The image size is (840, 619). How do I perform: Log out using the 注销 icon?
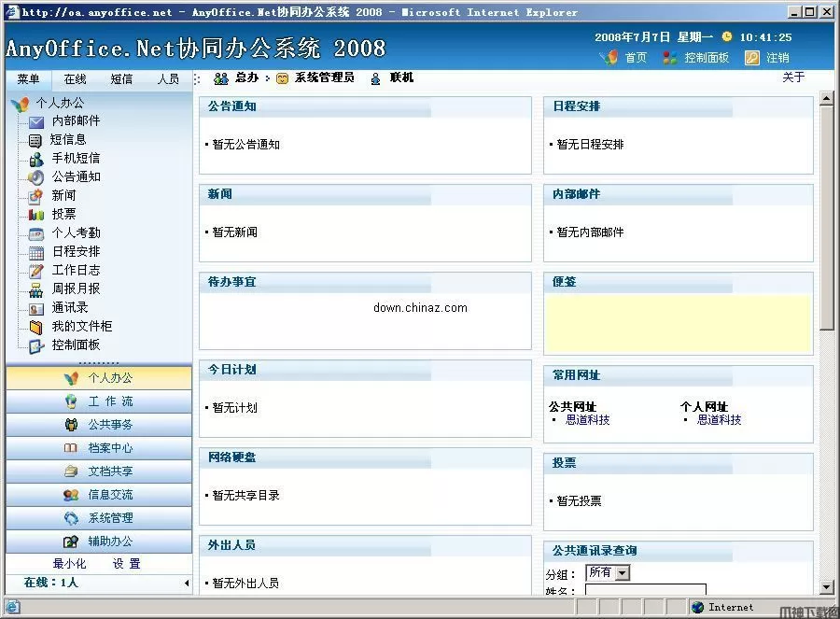tap(751, 57)
